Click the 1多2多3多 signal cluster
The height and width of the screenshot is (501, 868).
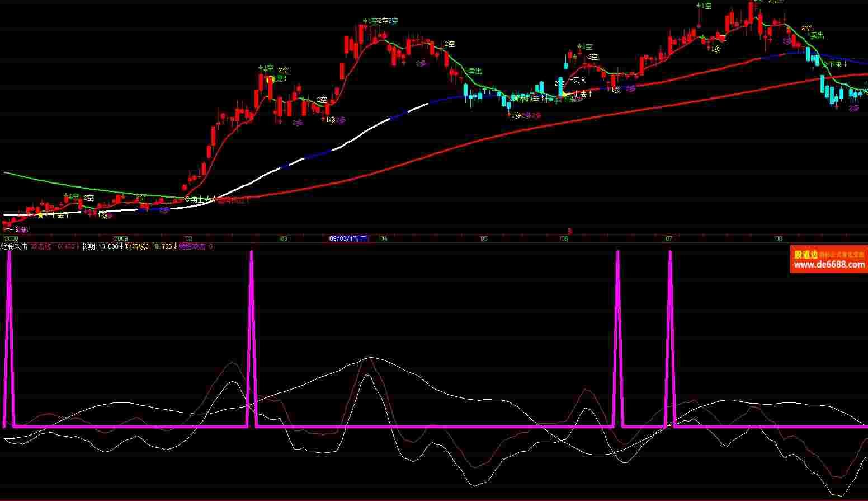pyautogui.click(x=526, y=115)
